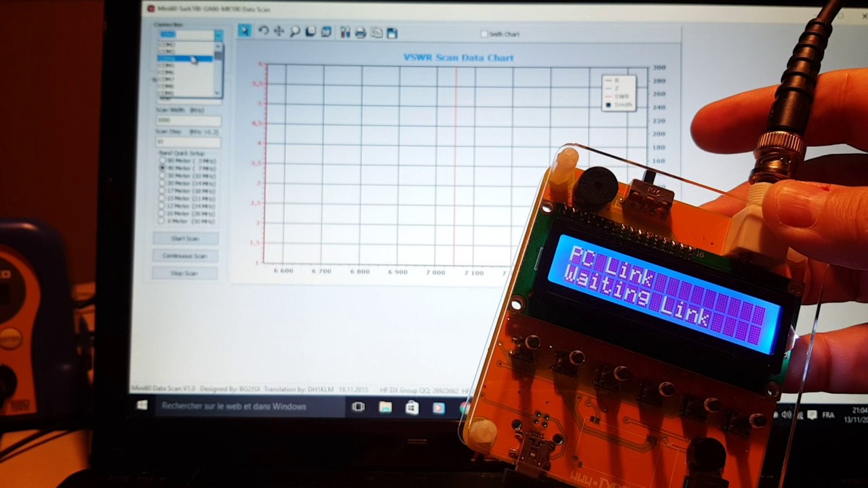Click the volume icon in system tray
868x488 pixels.
787,415
